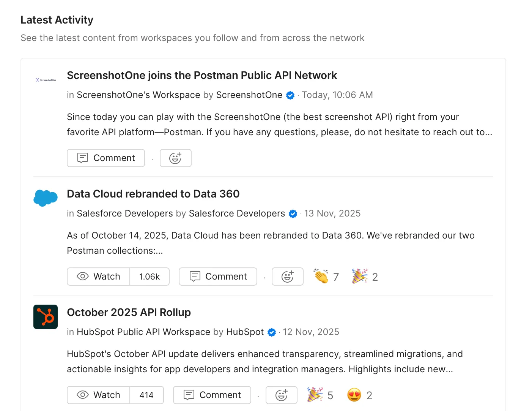Open the ScreenshotOne workspace avatar
The image size is (532, 411).
coord(45,80)
